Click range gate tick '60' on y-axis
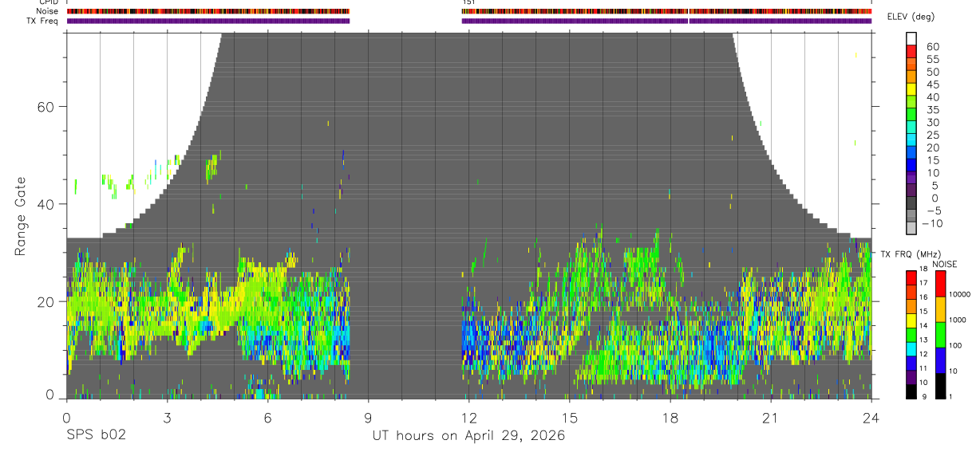 48,107
